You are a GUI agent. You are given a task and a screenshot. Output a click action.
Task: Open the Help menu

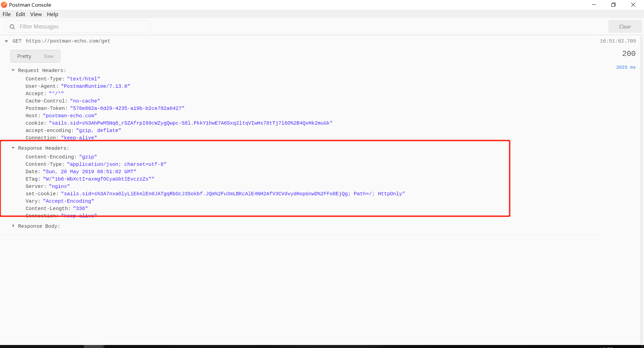52,14
